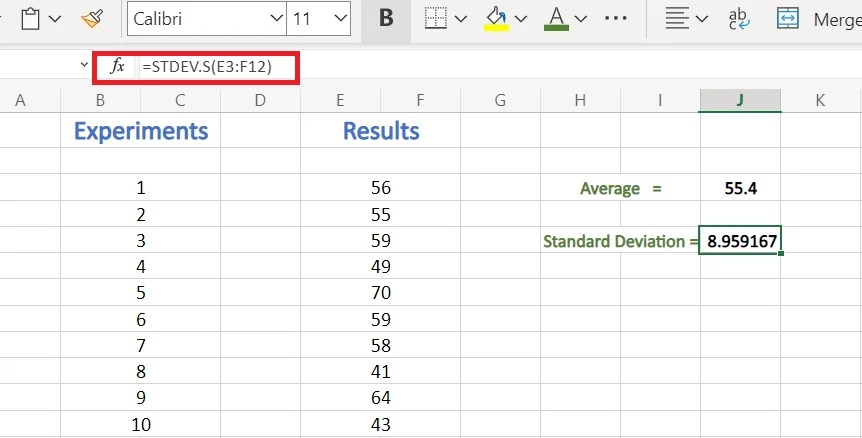
Task: Toggle Wrap Text icon
Action: pyautogui.click(x=739, y=19)
